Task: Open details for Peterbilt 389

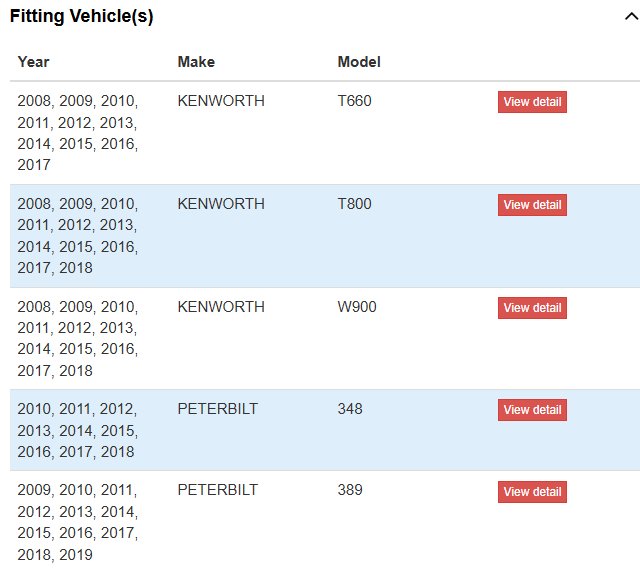Action: tap(532, 492)
